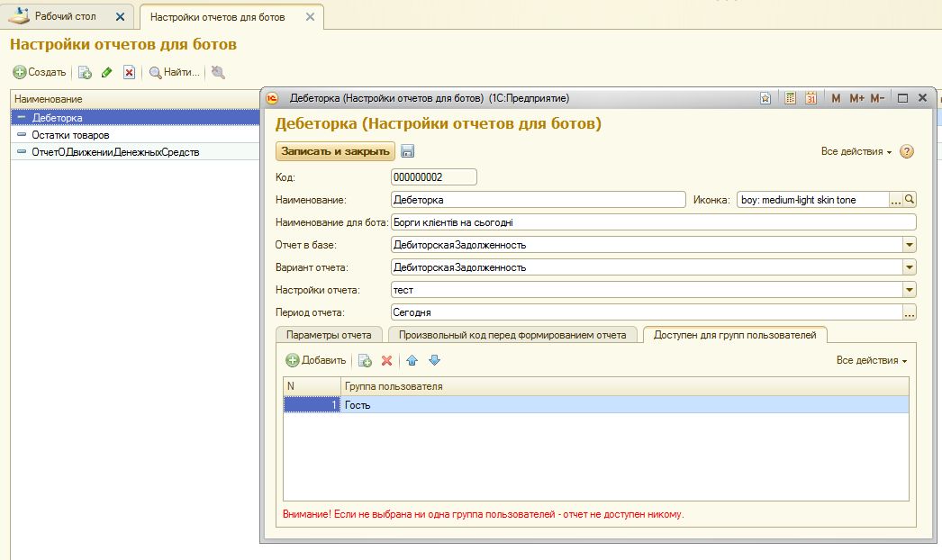Click Добавить to add user group
Viewport: 942px width, 560px height.
pos(316,360)
